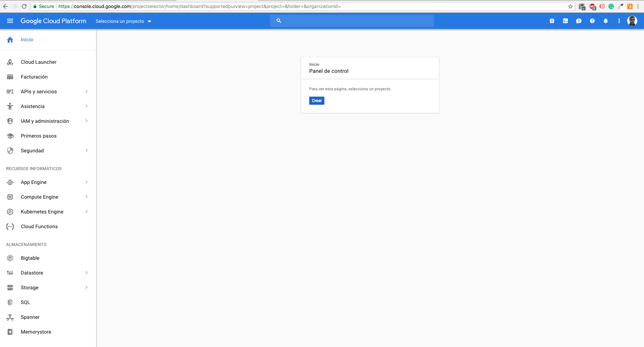Viewport: 644px width, 347px height.
Task: Go back with the browser back arrow
Action: [5, 6]
